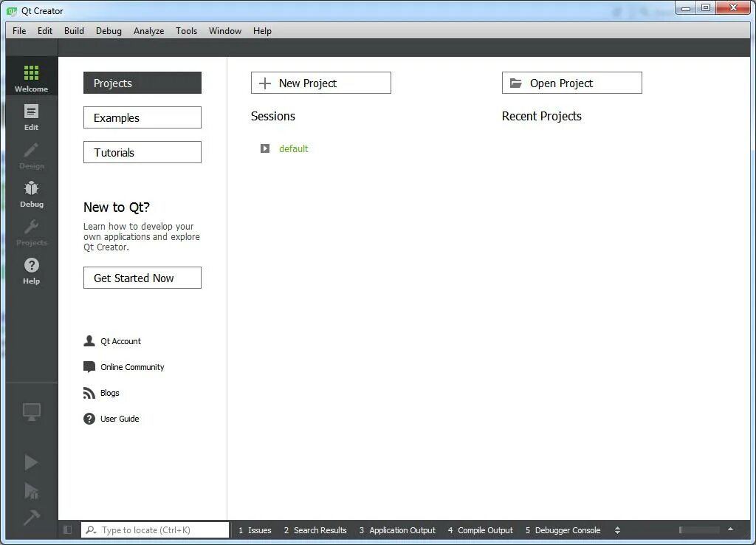The width and height of the screenshot is (756, 545).
Task: Select the Tutorials welcome tab
Action: click(142, 152)
